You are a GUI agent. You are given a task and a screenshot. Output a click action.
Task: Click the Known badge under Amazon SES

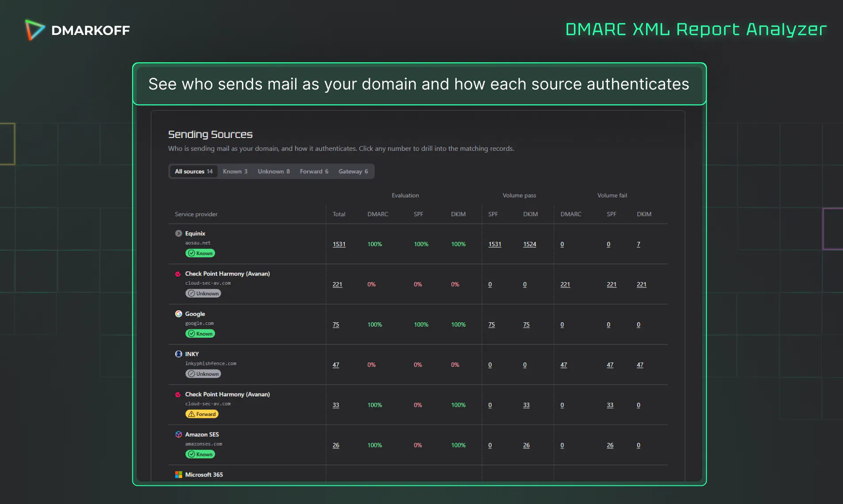point(200,454)
